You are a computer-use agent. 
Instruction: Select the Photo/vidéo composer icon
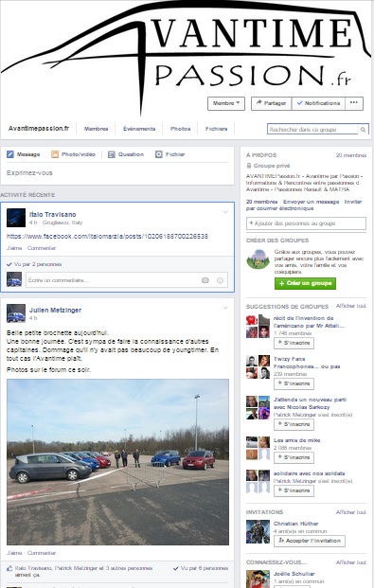[x=55, y=154]
